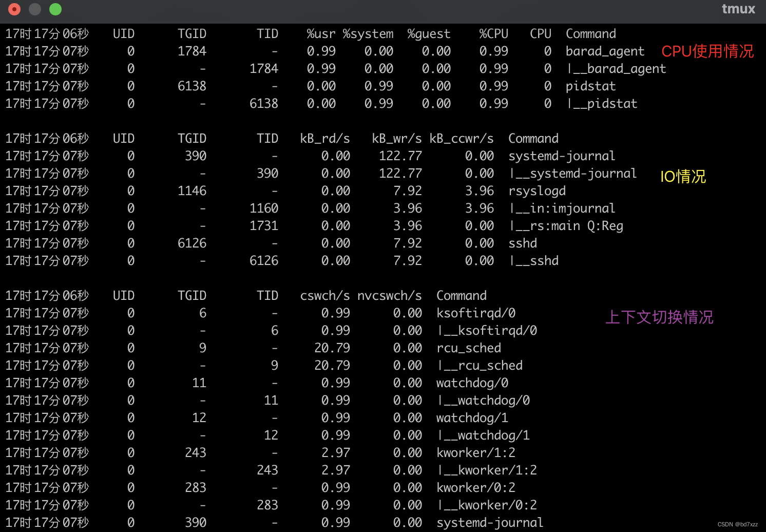Click the kworker/0:2 command with TGID 283
The height and width of the screenshot is (532, 766).
coord(476,488)
